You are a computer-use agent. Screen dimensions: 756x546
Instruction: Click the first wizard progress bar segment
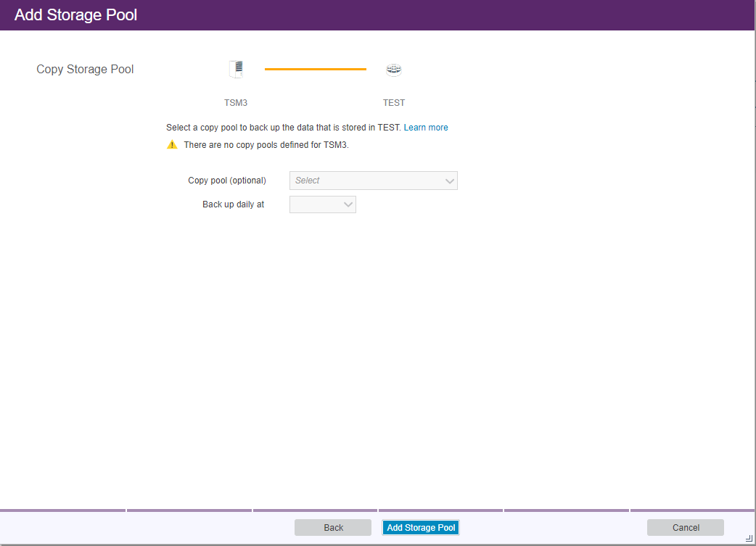[63, 510]
